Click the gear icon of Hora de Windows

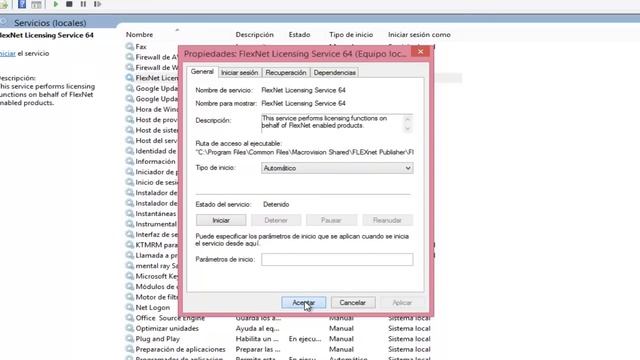click(130, 109)
